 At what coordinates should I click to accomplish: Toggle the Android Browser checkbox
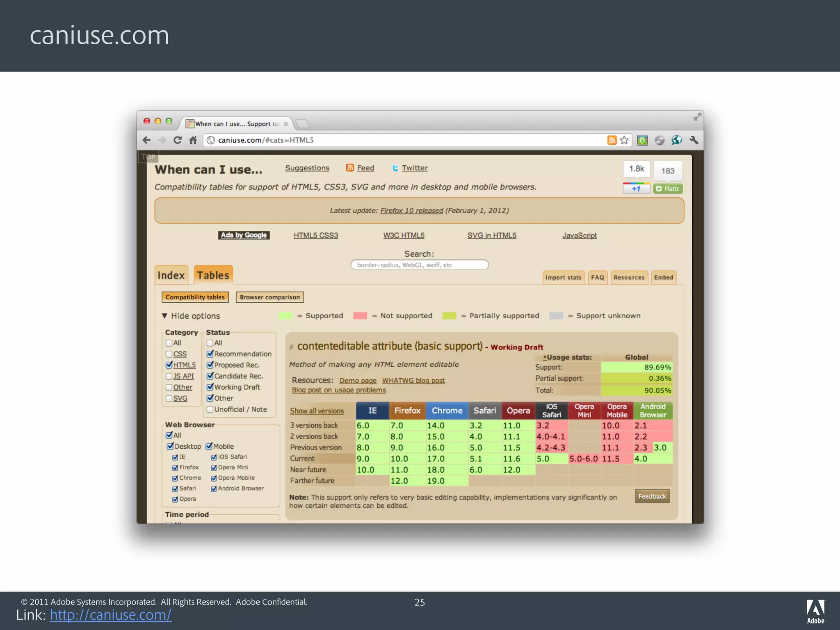(214, 489)
